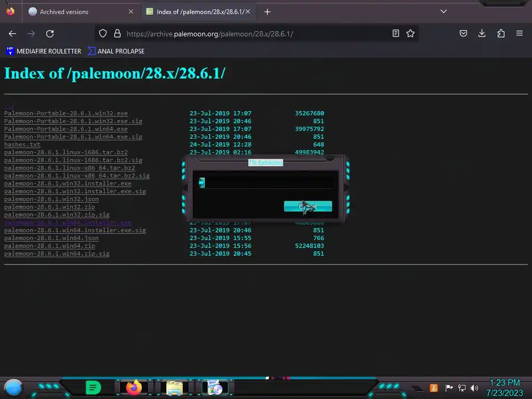The height and width of the screenshot is (399, 532).
Task: Click the 52248103 file size value
Action: pyautogui.click(x=310, y=246)
